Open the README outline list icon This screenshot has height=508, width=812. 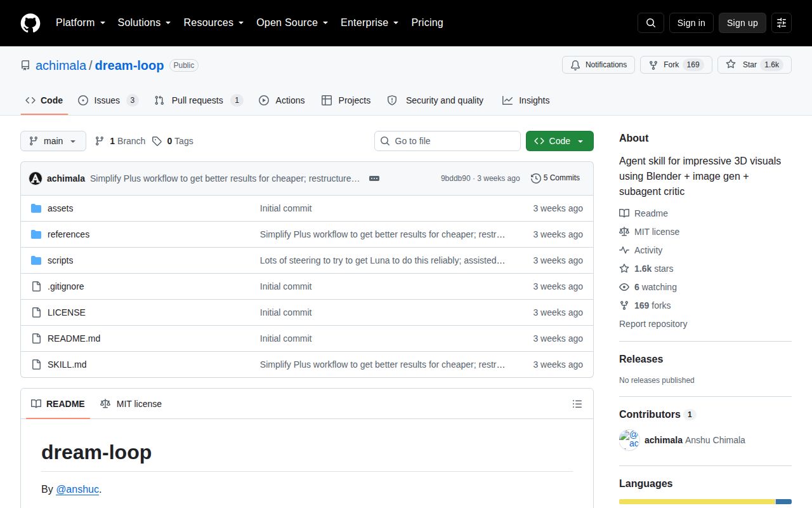coord(577,404)
